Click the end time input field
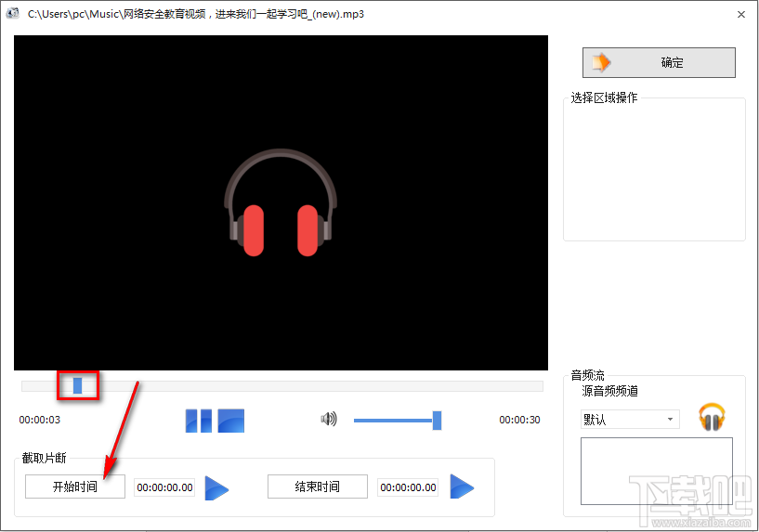The height and width of the screenshot is (532, 759). click(x=408, y=487)
